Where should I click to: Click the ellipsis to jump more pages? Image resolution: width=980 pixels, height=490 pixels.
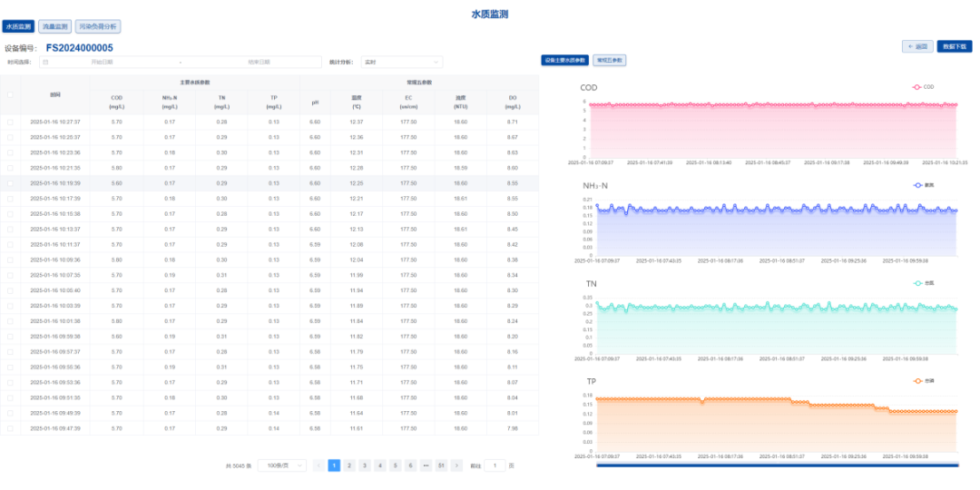(426, 465)
